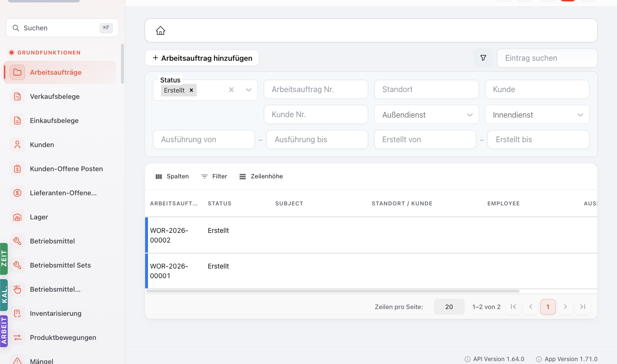Open the Innendienst dropdown
The width and height of the screenshot is (617, 364).
point(537,115)
